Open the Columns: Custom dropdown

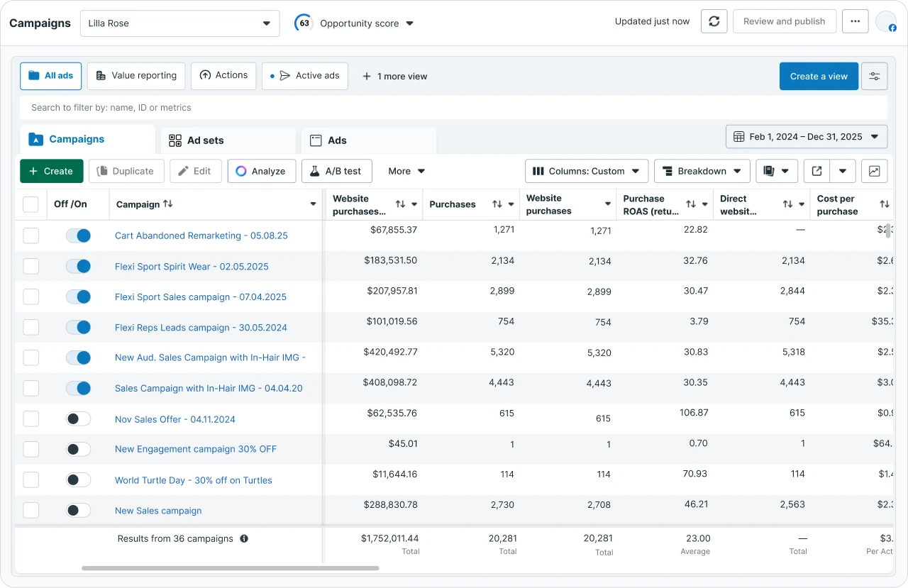(x=587, y=171)
